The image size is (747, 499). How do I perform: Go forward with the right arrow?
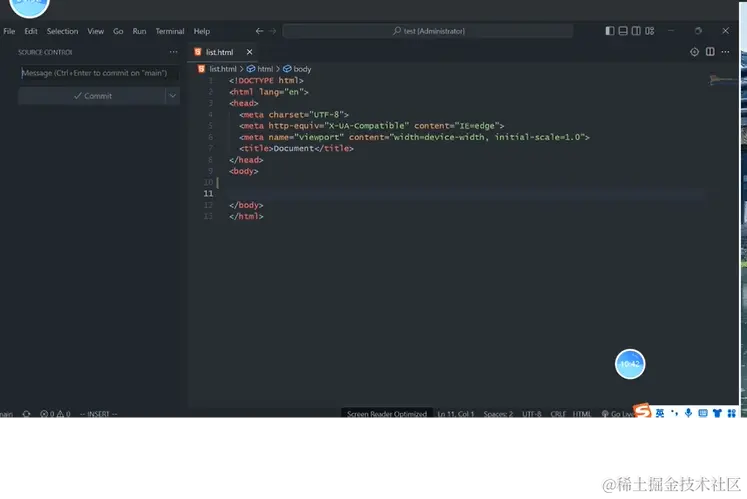click(273, 31)
